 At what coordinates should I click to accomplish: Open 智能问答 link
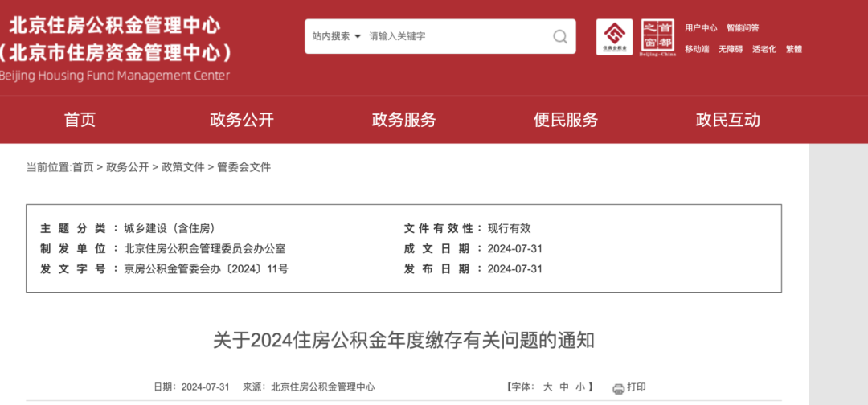pos(743,27)
